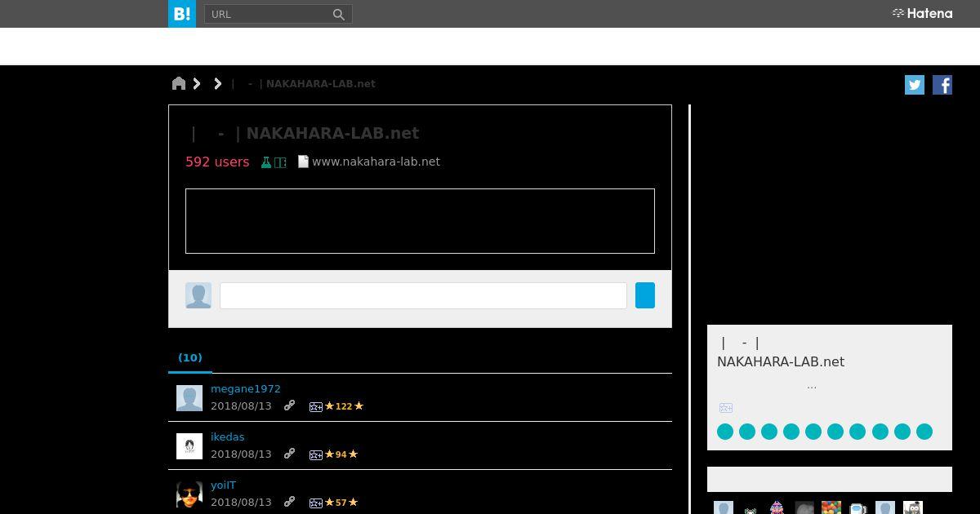Viewport: 980px width, 514px height.
Task: Click the 2018/08/13 date on megane1972's comment
Action: click(241, 406)
